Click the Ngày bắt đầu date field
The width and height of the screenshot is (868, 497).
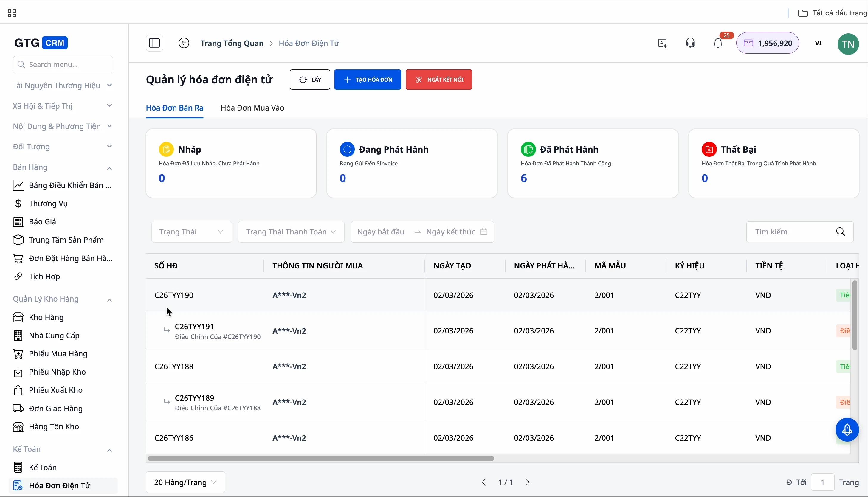(x=381, y=232)
